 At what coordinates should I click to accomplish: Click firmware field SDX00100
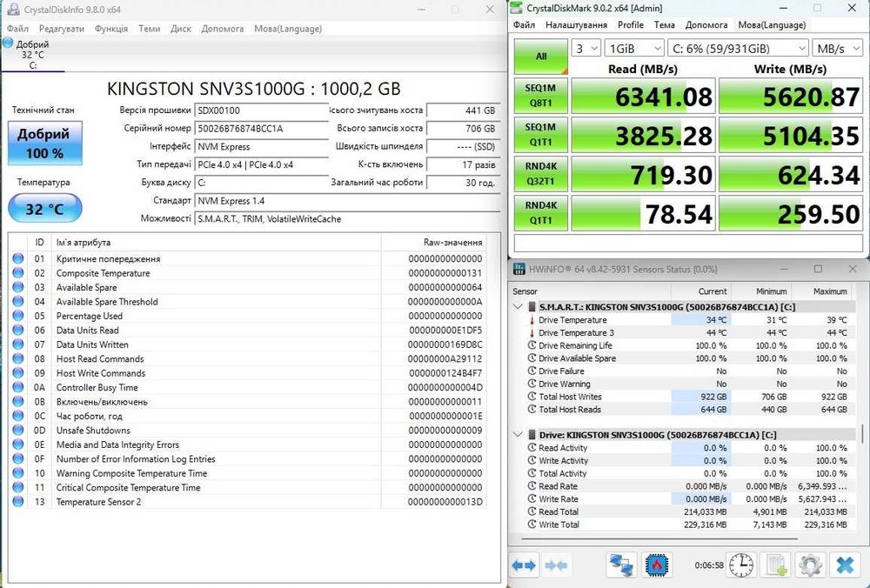[263, 110]
